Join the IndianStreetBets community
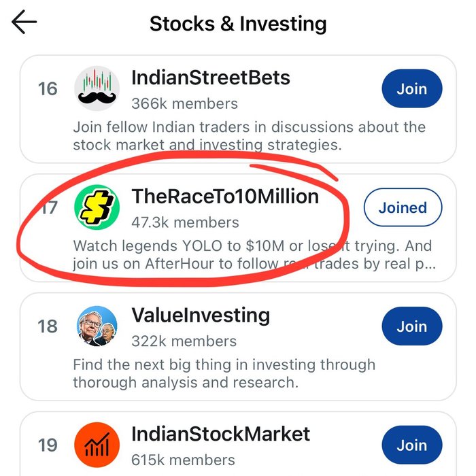The height and width of the screenshot is (476, 476). pyautogui.click(x=411, y=89)
